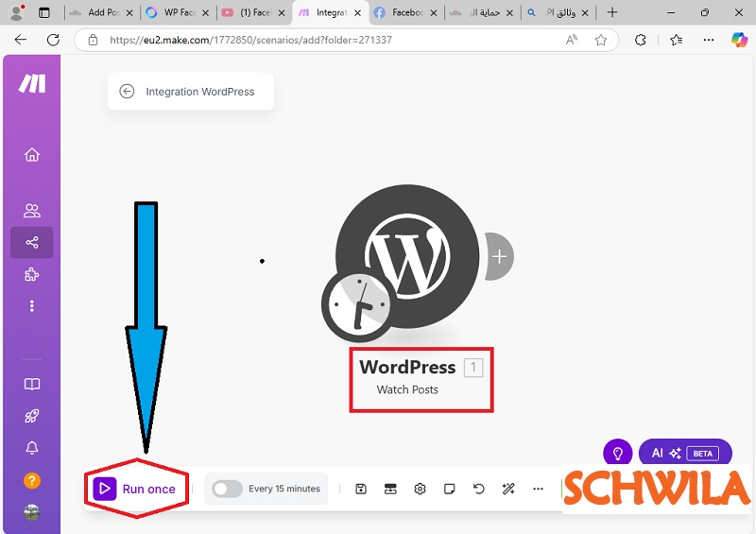756x534 pixels.
Task: Open the clock schedule on WordPress module
Action: pos(359,304)
